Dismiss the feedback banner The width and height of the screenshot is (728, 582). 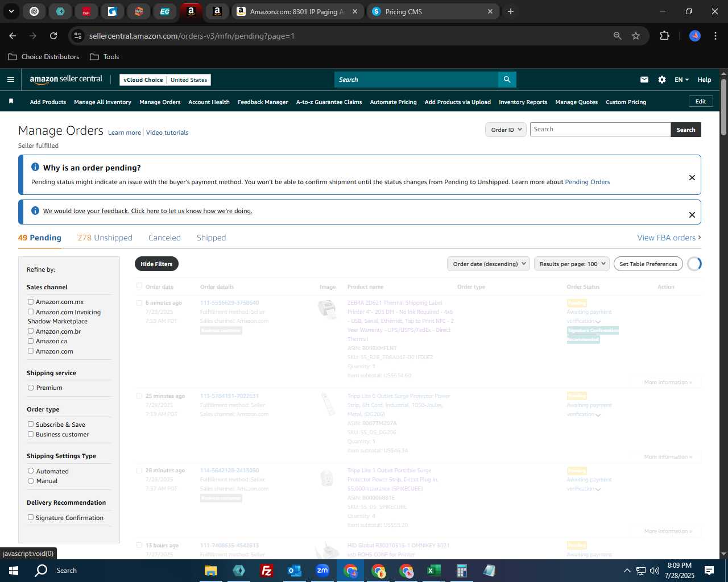(692, 215)
